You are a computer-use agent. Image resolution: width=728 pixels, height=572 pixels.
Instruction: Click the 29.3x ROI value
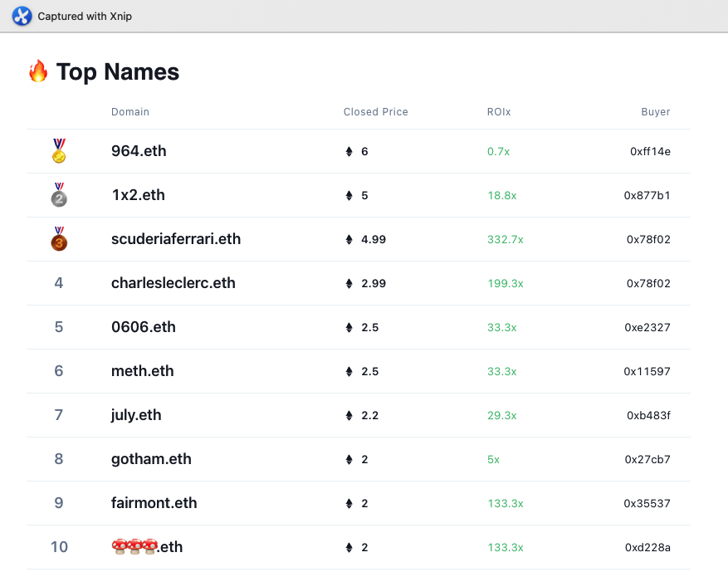pos(502,415)
